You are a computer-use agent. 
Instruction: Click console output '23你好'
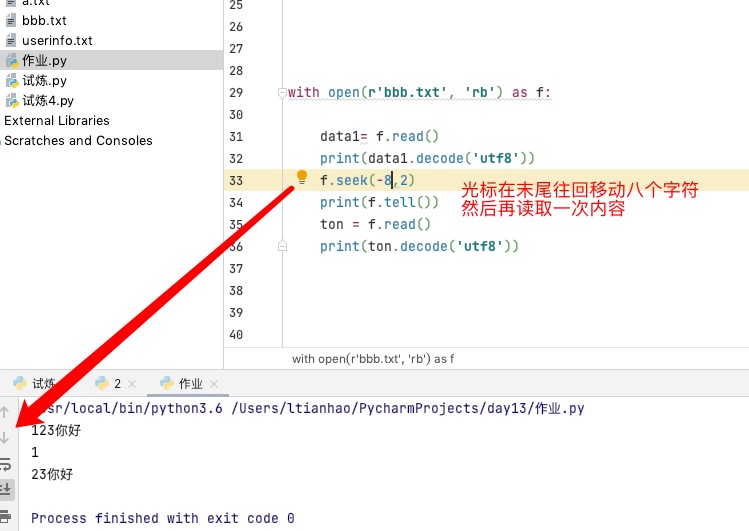(x=52, y=474)
